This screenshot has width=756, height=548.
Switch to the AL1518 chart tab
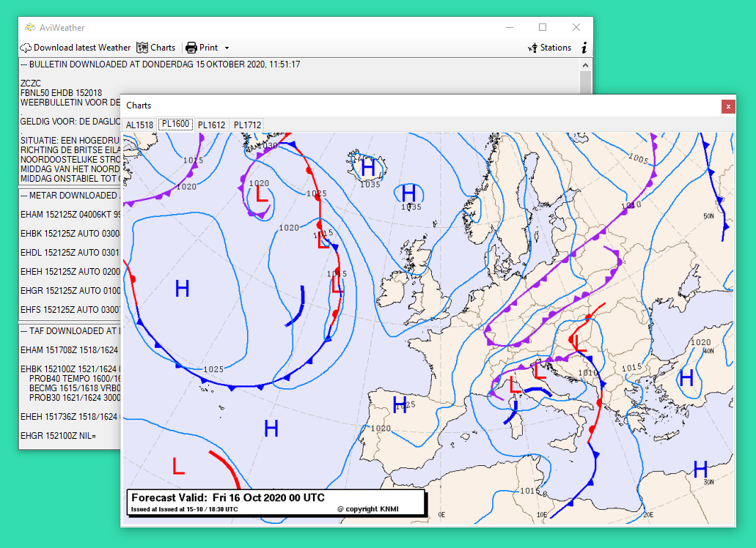tap(139, 125)
